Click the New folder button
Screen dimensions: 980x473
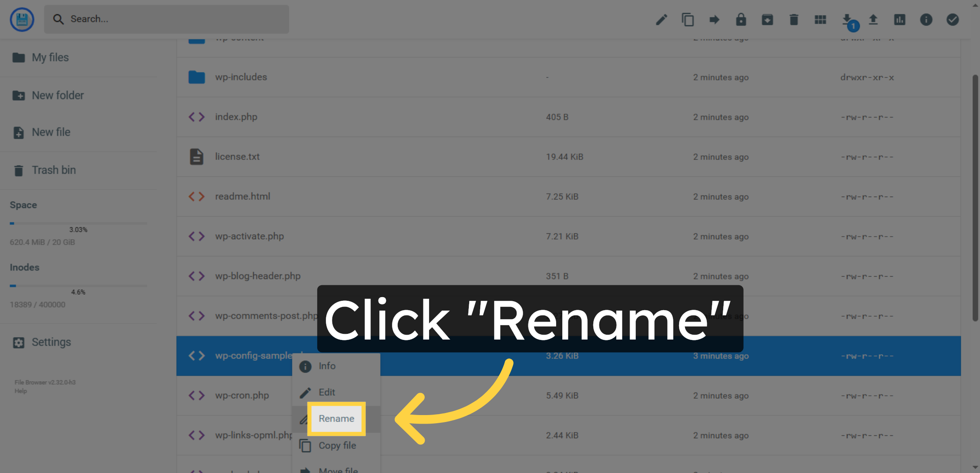(57, 95)
